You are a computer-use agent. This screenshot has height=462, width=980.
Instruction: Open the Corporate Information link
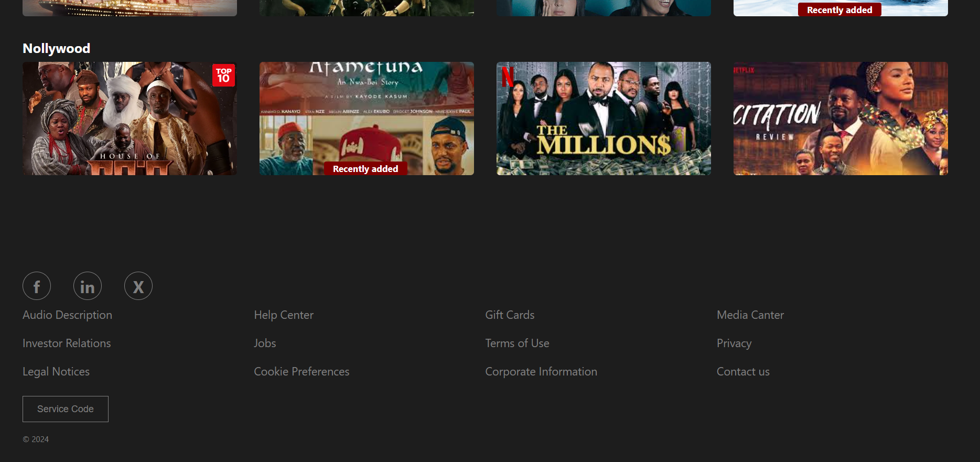(x=541, y=372)
